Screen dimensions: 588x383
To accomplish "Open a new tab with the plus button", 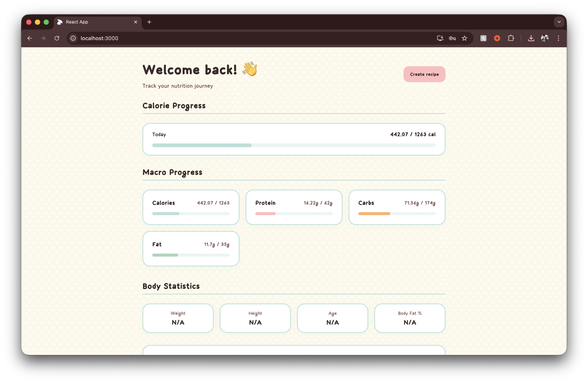I will pyautogui.click(x=149, y=22).
